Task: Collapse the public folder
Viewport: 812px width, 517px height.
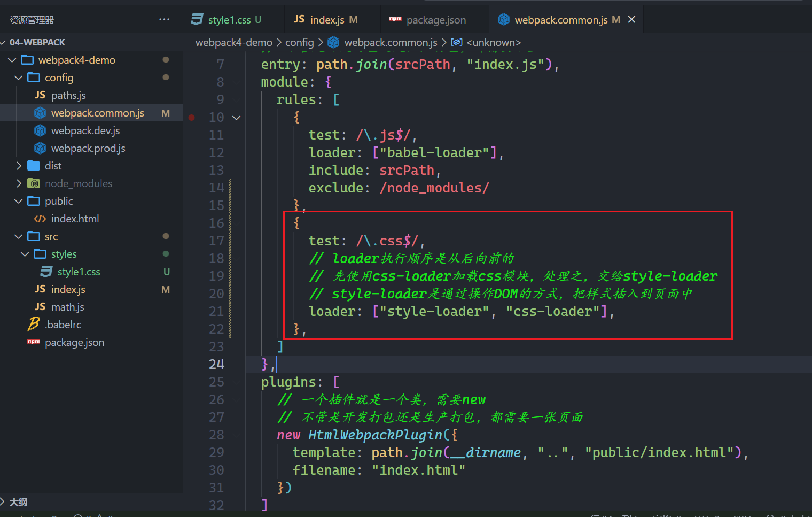Action: 19,201
